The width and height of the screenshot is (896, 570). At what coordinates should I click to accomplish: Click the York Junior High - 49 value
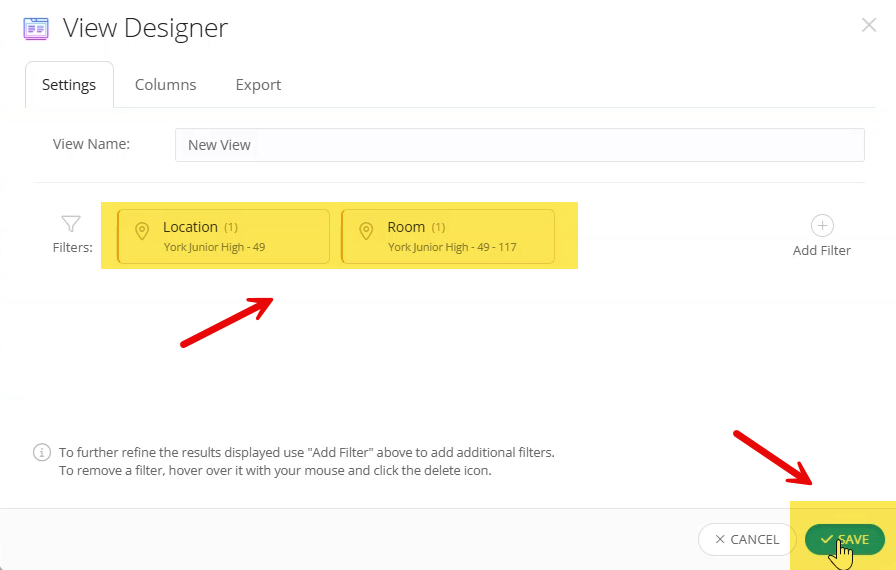214,247
